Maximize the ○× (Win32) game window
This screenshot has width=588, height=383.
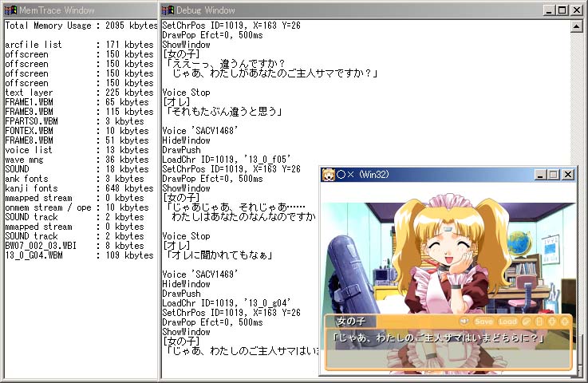click(x=554, y=175)
